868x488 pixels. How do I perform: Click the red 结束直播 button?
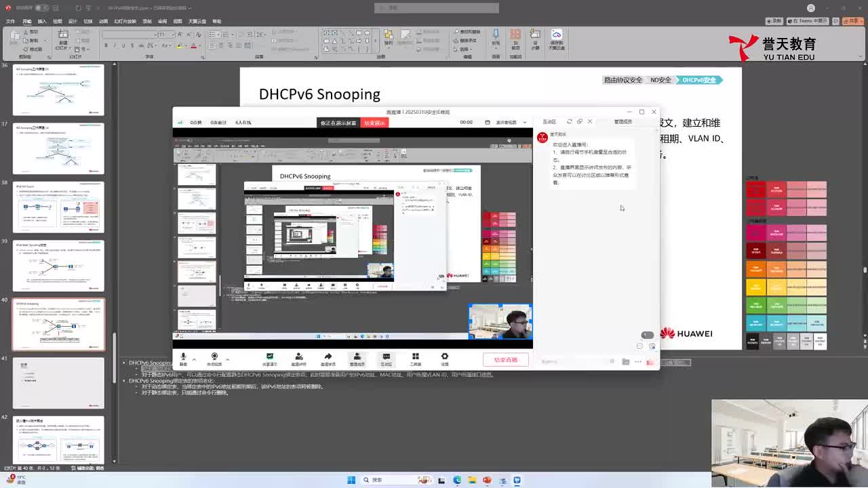505,360
